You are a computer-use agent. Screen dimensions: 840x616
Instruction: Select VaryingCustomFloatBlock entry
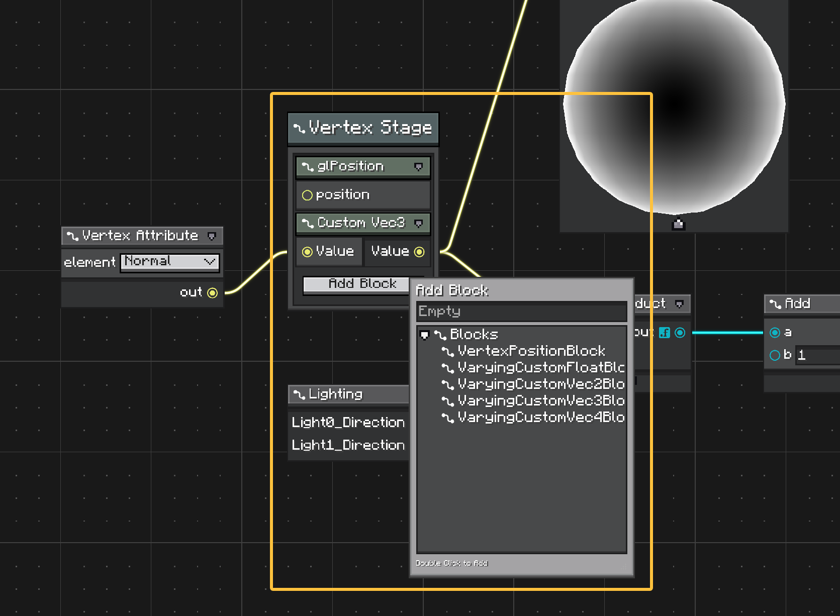[541, 367]
